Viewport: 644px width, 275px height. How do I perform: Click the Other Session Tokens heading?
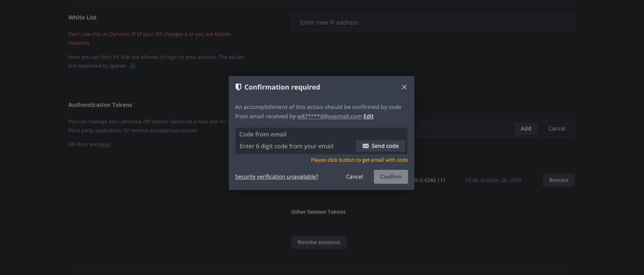pos(318,212)
